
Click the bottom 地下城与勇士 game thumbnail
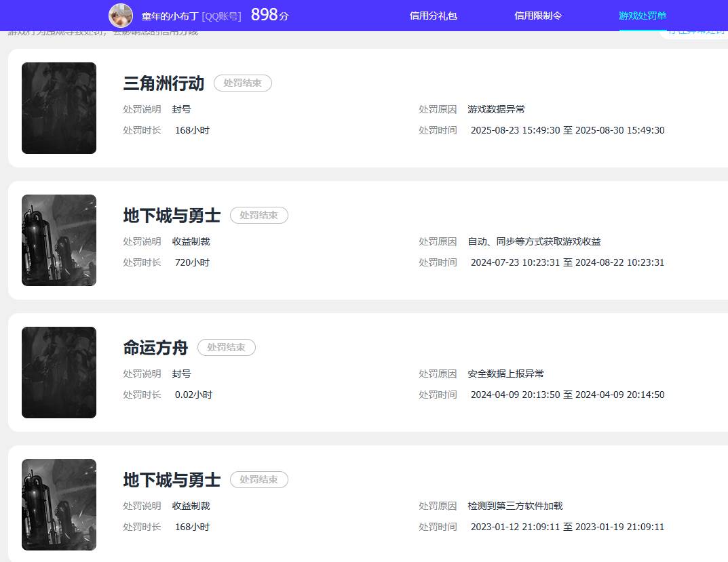[58, 504]
